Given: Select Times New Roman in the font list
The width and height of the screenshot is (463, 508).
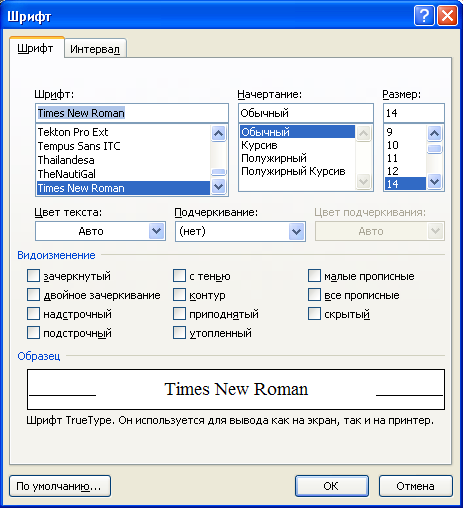Looking at the screenshot, I should point(123,188).
